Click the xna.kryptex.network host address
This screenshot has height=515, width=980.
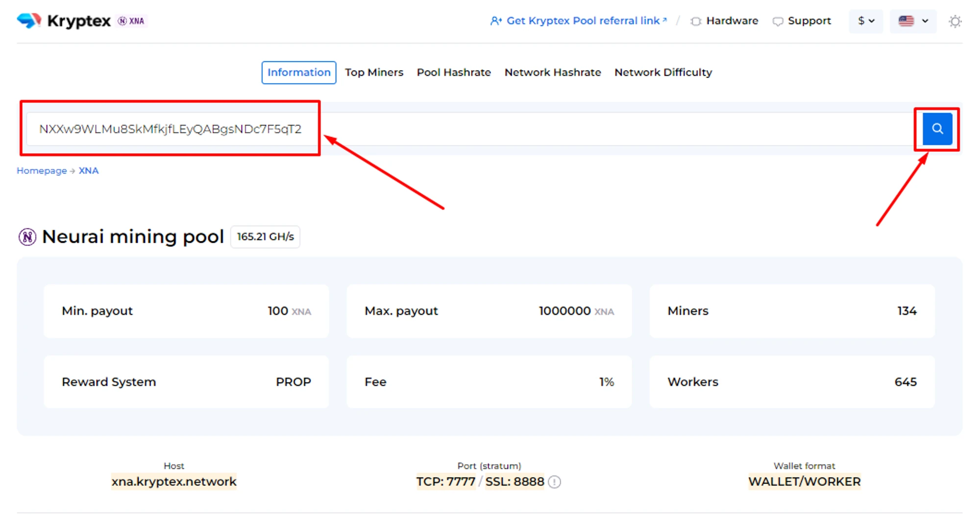[x=174, y=482]
